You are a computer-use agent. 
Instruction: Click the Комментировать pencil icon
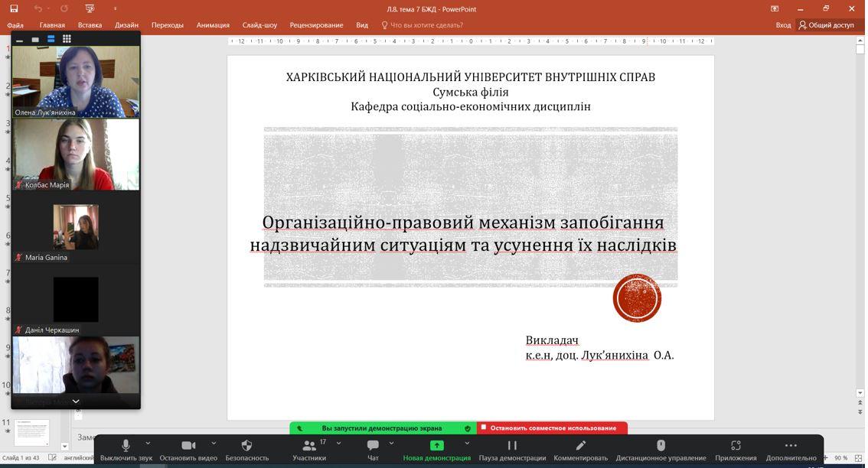(581, 446)
